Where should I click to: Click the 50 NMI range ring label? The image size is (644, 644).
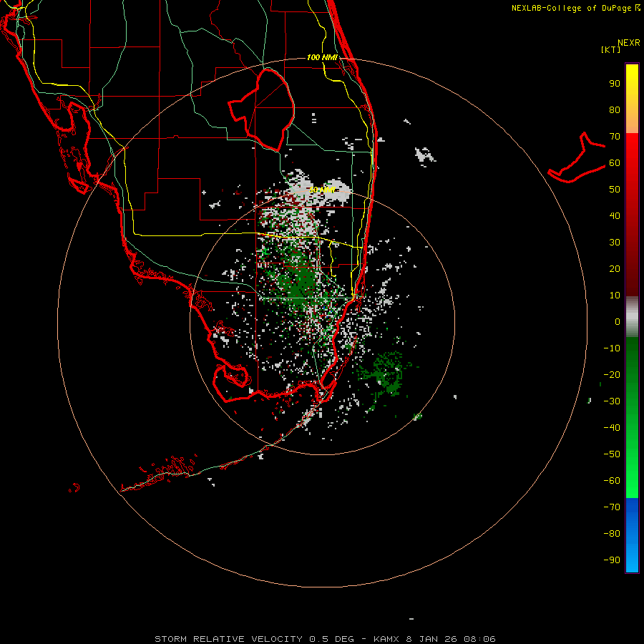pyautogui.click(x=322, y=190)
